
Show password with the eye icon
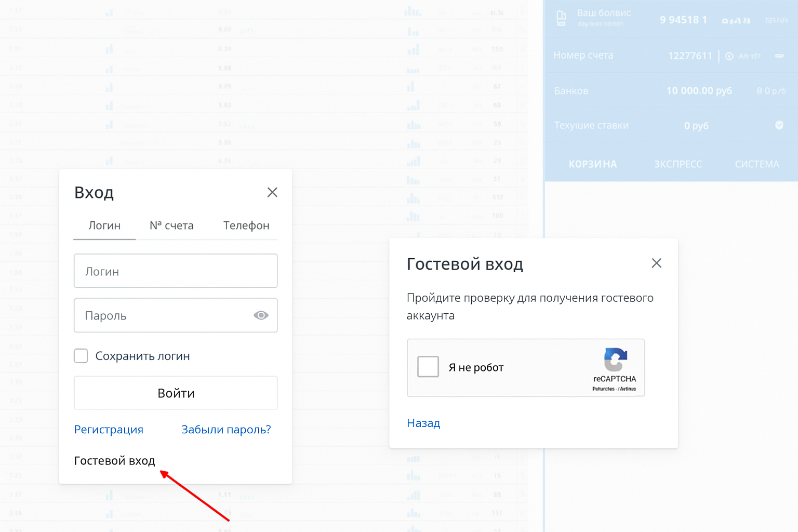(x=261, y=315)
